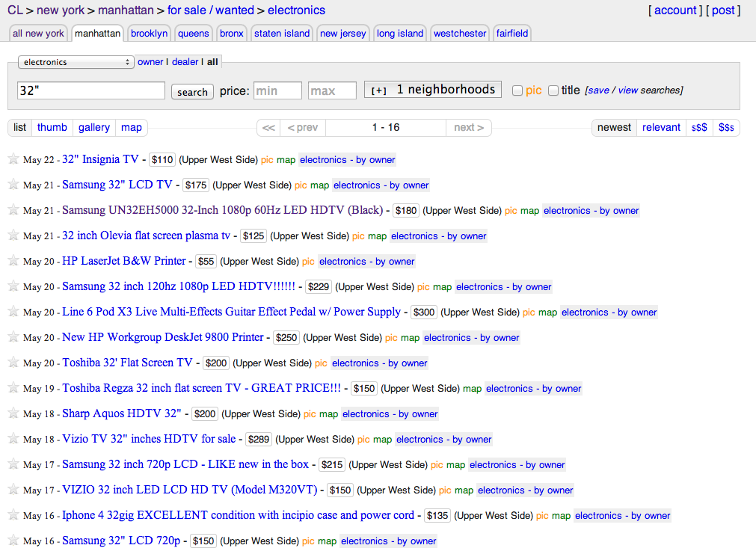
Task: Star the Sharp Aquos HDTV listing
Action: (x=13, y=413)
